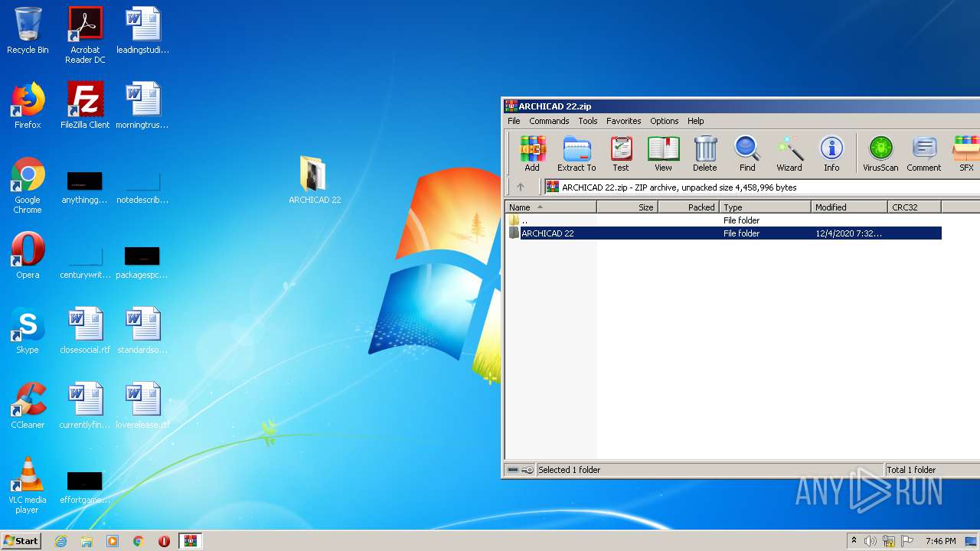The image size is (980, 551).
Task: Select the Skype desktop shortcut
Action: [28, 331]
